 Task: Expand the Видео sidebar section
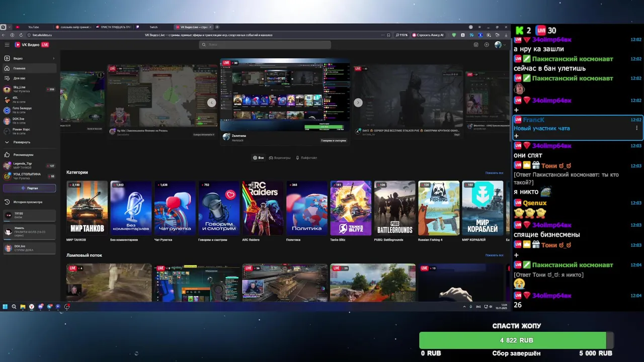(x=29, y=58)
